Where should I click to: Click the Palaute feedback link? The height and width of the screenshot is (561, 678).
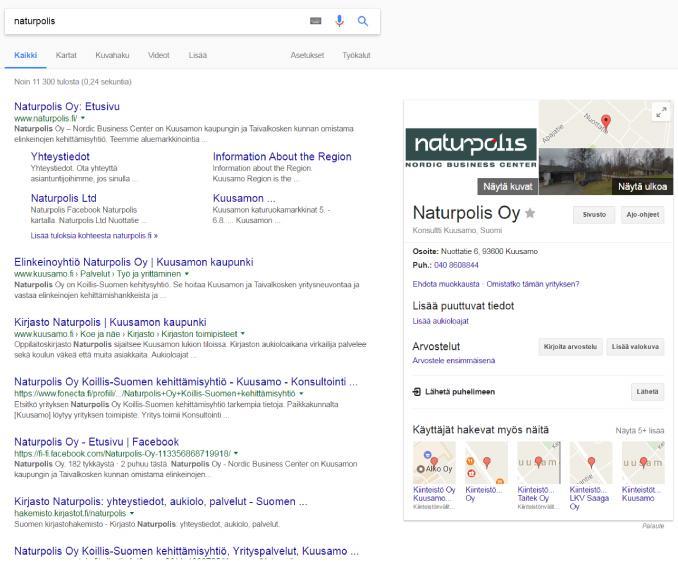click(653, 526)
